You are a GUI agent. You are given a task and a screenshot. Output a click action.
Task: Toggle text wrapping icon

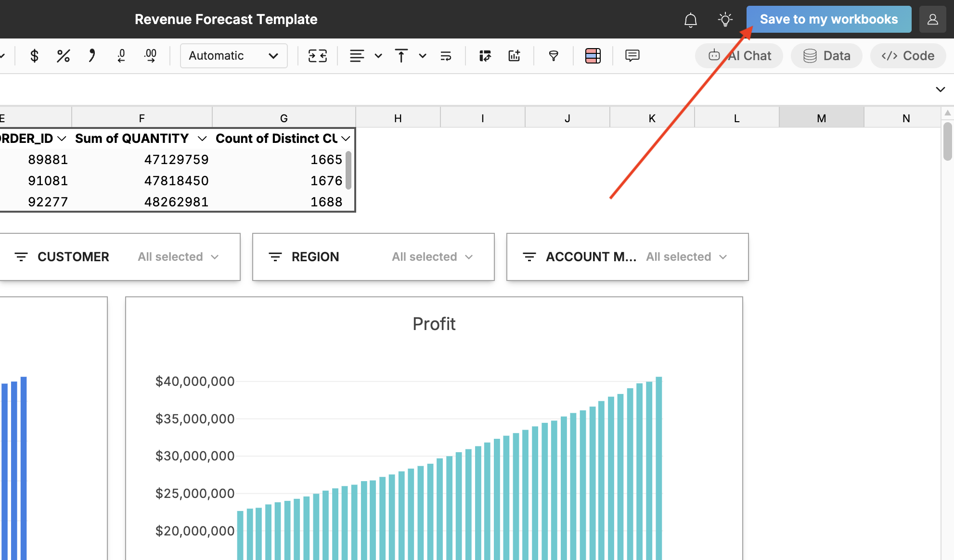pyautogui.click(x=446, y=56)
